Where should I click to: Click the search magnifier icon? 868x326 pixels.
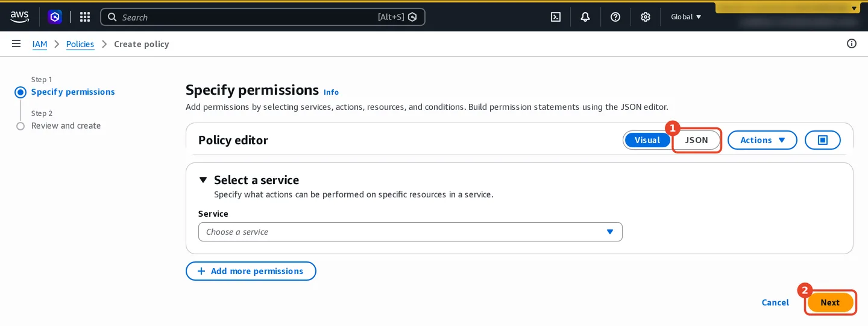click(x=112, y=17)
